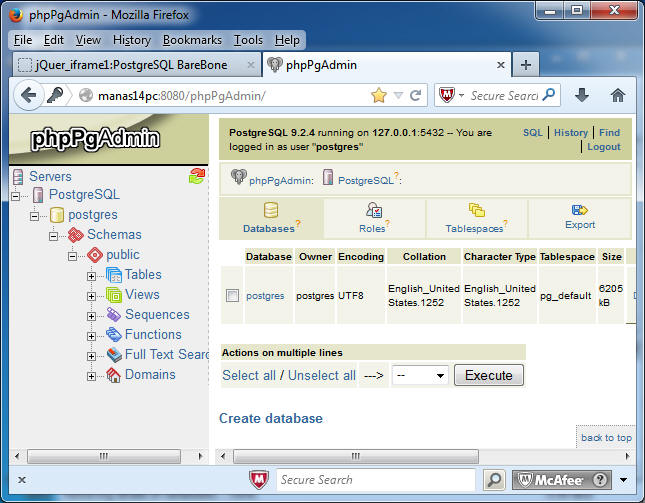Viewport: 645px width, 503px height.
Task: Click the elephant icon in breadcrumb trail
Action: tap(239, 177)
